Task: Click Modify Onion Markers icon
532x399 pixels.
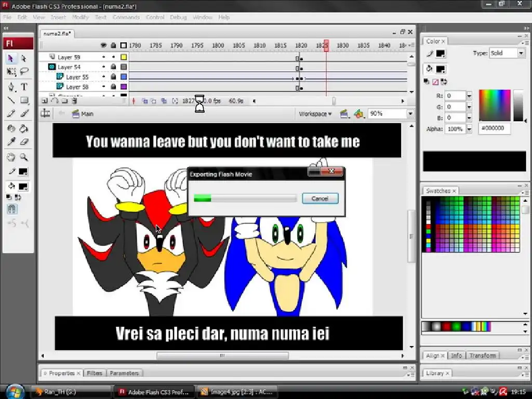Action: point(175,101)
